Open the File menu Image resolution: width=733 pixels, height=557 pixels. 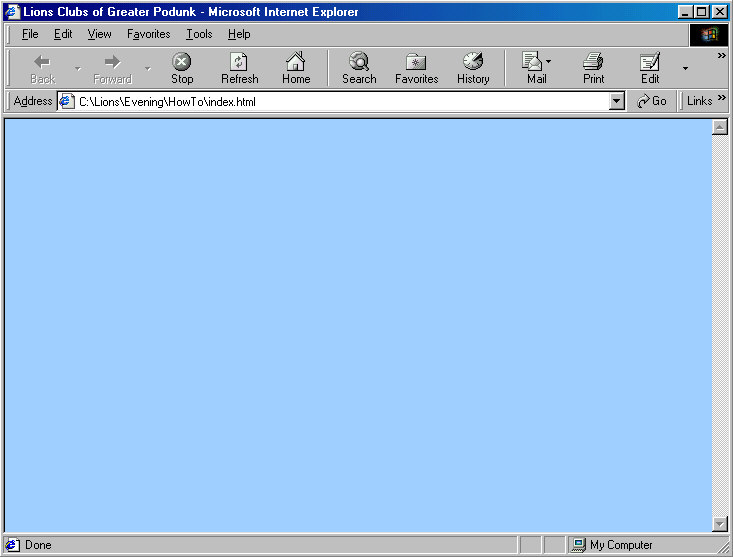tap(30, 34)
